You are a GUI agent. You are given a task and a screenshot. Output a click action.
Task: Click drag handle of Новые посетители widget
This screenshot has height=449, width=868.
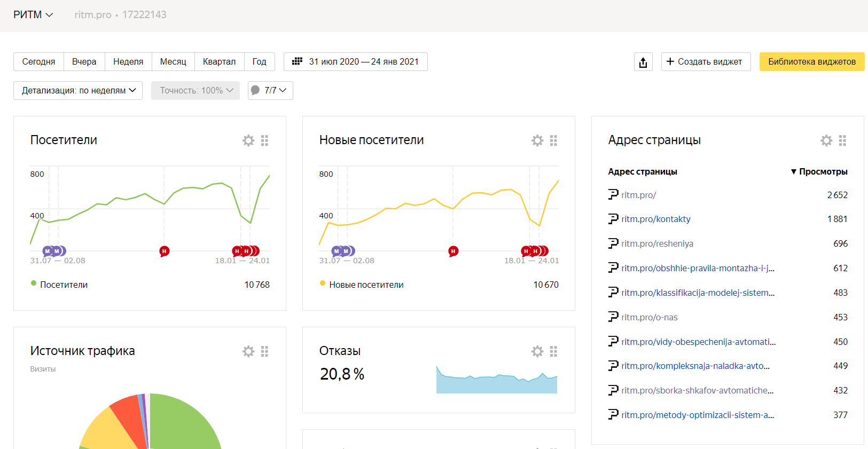[553, 140]
